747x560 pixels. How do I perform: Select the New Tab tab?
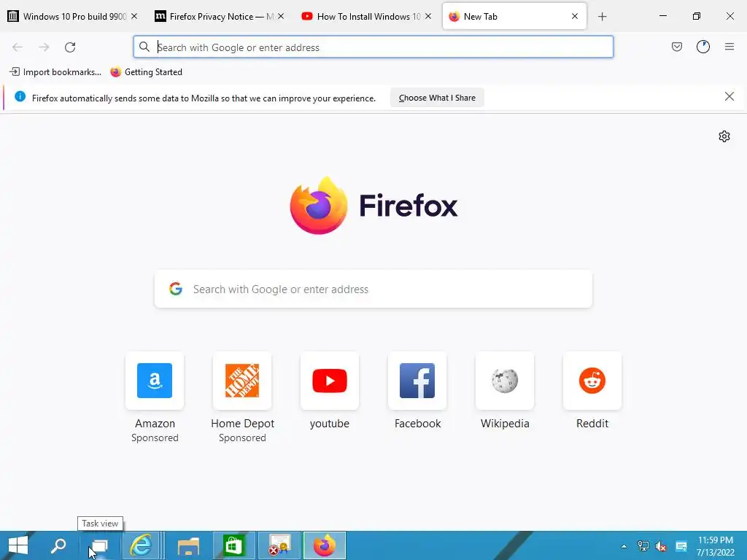514,17
